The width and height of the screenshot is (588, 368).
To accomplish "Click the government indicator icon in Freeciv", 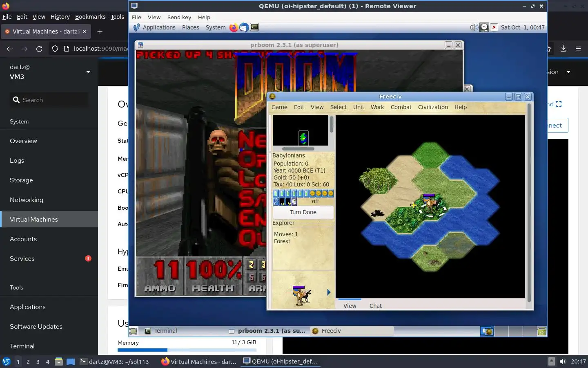I will click(x=294, y=201).
